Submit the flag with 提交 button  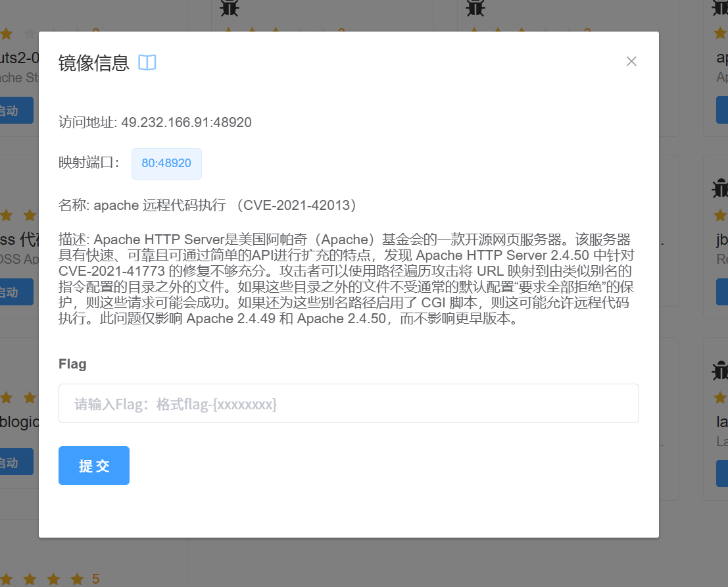click(94, 466)
